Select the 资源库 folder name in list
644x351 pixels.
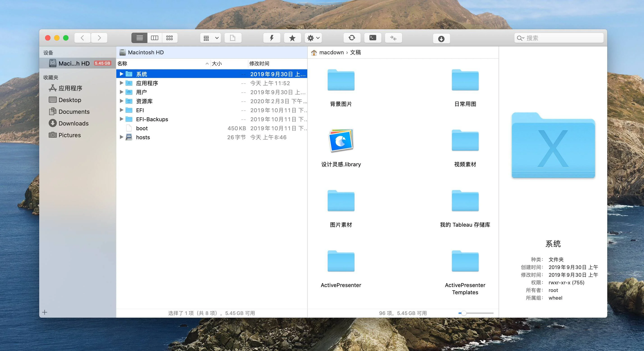[x=144, y=101]
